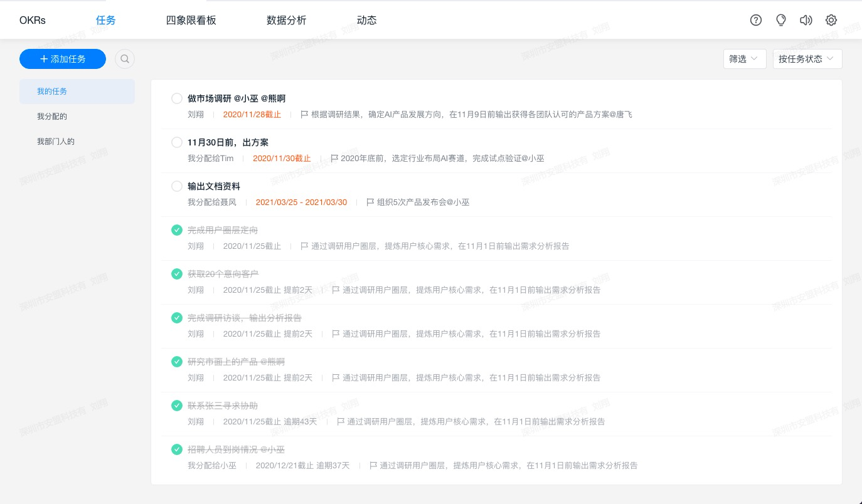The height and width of the screenshot is (504, 862).
Task: Click flag icon in 完成用户圈层定向 row
Action: click(304, 246)
